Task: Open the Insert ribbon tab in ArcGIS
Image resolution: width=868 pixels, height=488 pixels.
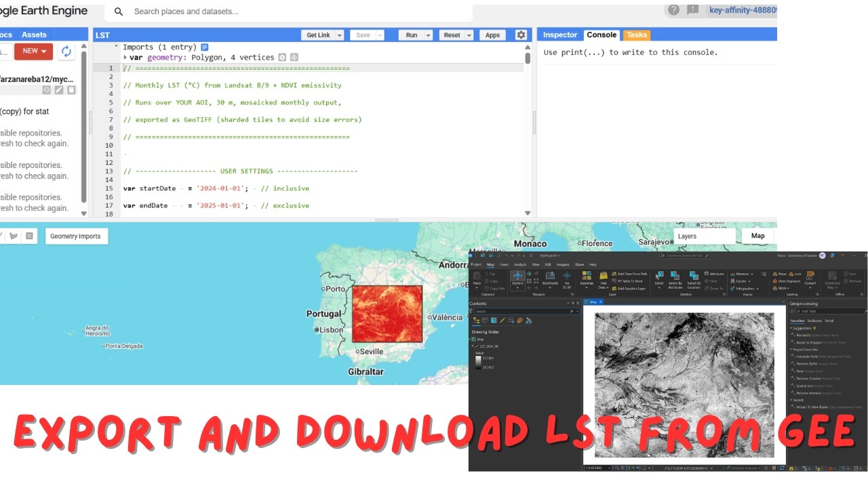Action: 504,264
